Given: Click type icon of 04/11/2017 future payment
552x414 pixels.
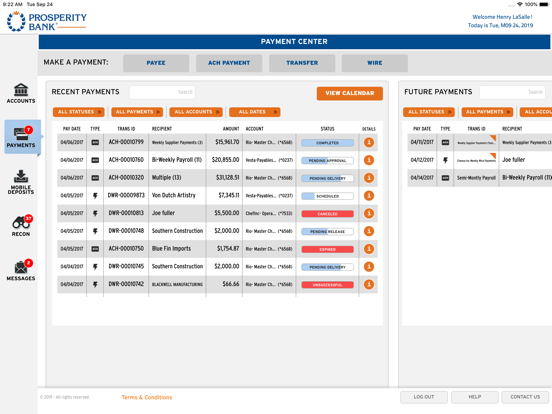Looking at the screenshot, I should point(445,143).
